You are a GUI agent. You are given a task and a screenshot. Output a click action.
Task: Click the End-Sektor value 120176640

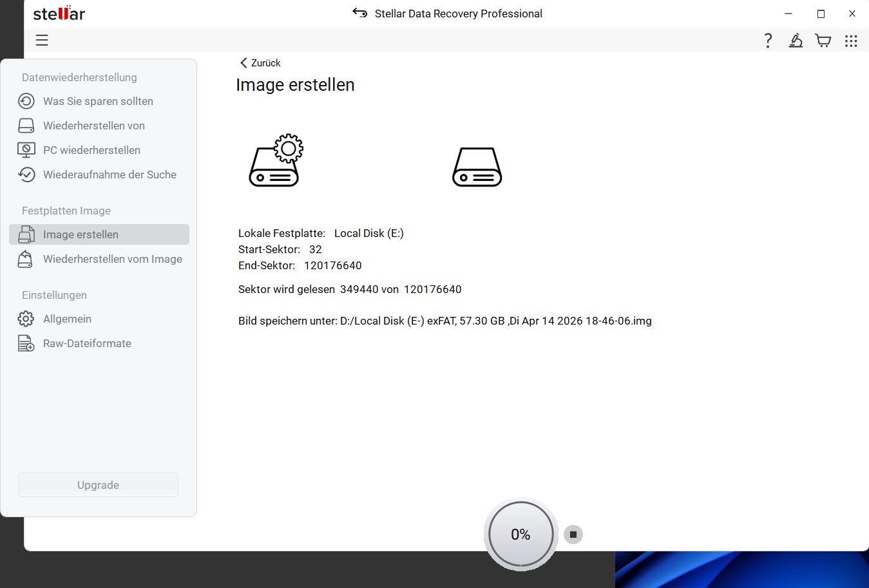333,265
